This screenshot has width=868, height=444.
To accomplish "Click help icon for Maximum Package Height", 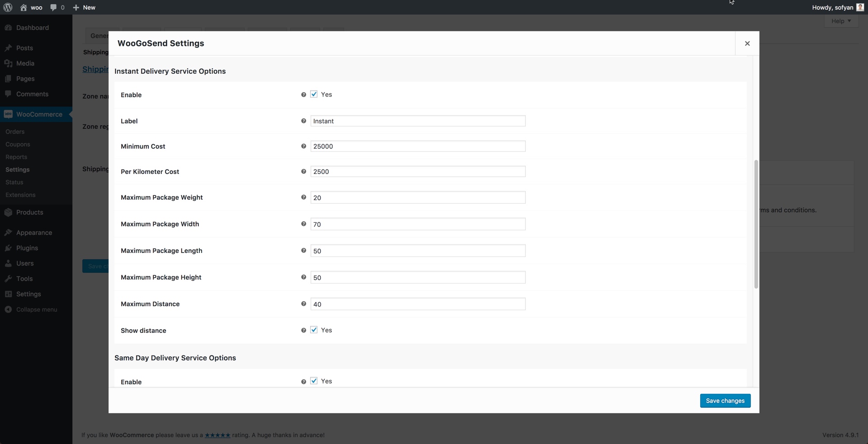I will 303,277.
